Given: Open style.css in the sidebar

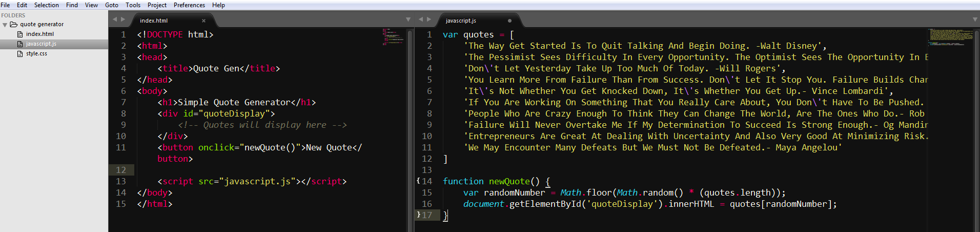Looking at the screenshot, I should coord(36,53).
